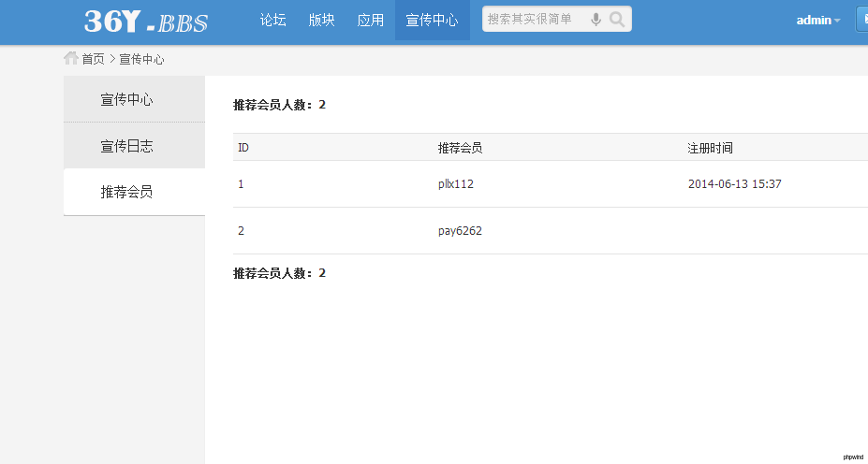Open the admin user dropdown
868x464 pixels.
point(817,20)
